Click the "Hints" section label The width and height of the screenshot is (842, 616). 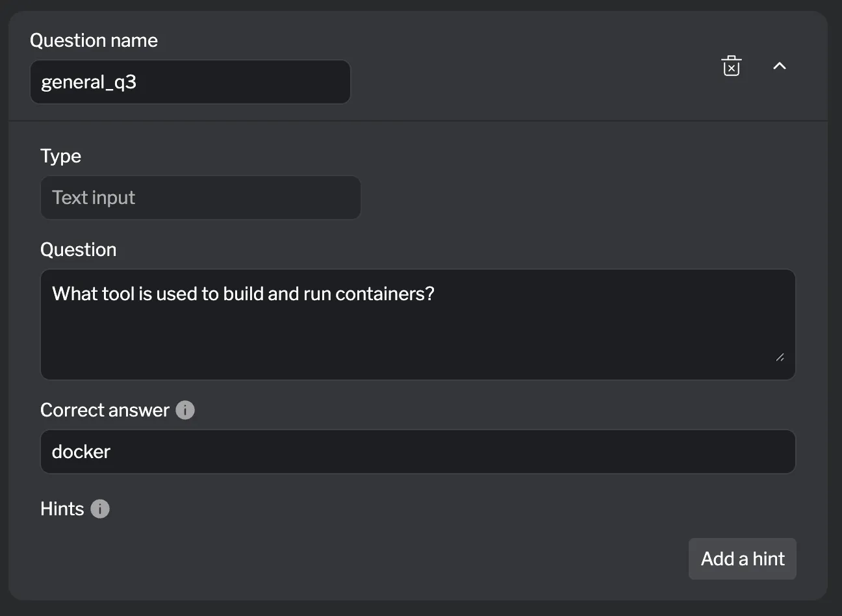pos(62,509)
